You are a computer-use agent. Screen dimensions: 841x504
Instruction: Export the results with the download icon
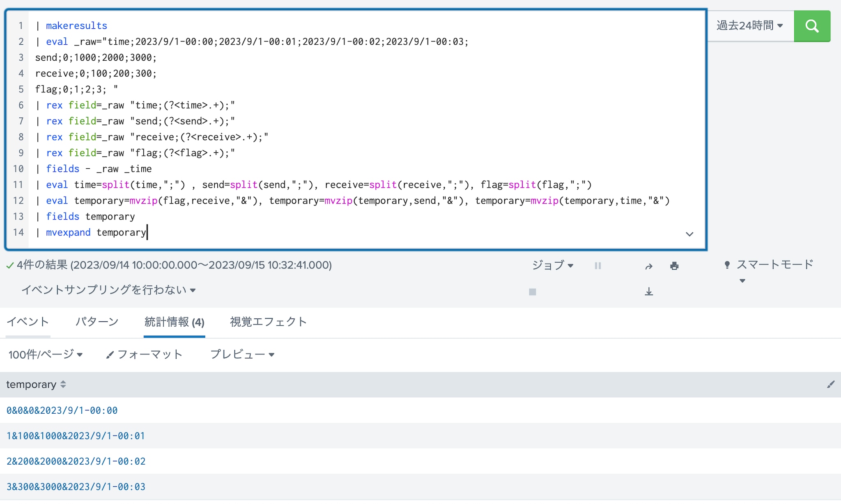click(649, 291)
